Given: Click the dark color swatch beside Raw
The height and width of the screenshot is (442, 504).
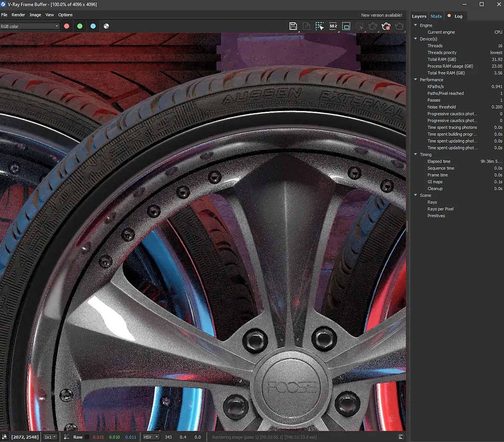Looking at the screenshot, I should 87,437.
